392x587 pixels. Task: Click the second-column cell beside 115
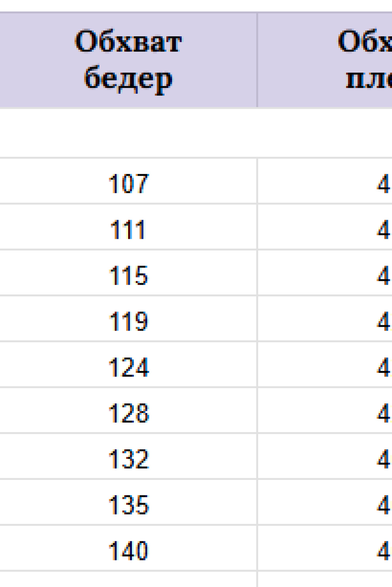pyautogui.click(x=325, y=273)
